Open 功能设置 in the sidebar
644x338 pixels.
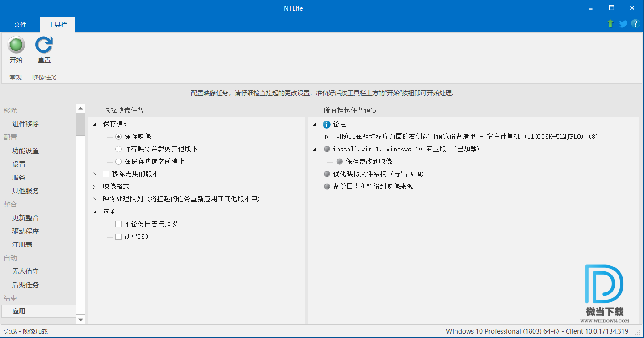pos(25,151)
